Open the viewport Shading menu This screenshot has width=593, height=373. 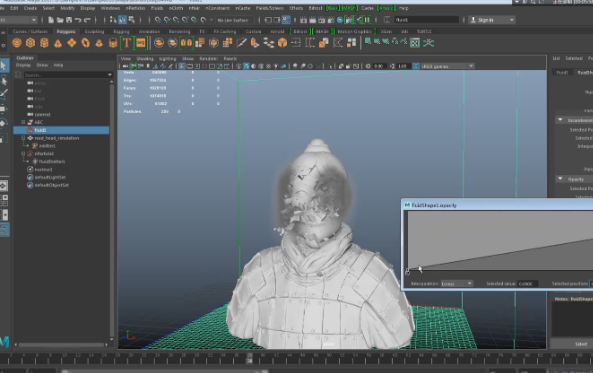coord(145,59)
